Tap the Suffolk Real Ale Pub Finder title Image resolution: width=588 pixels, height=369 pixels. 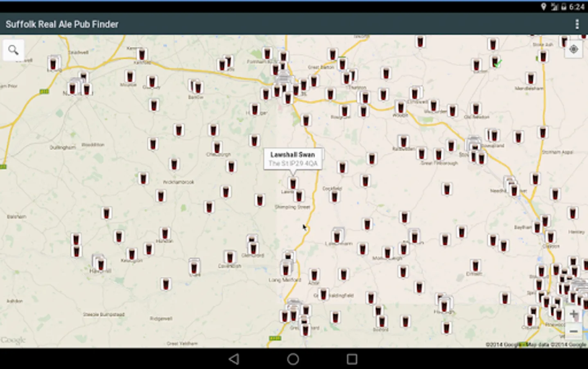62,24
